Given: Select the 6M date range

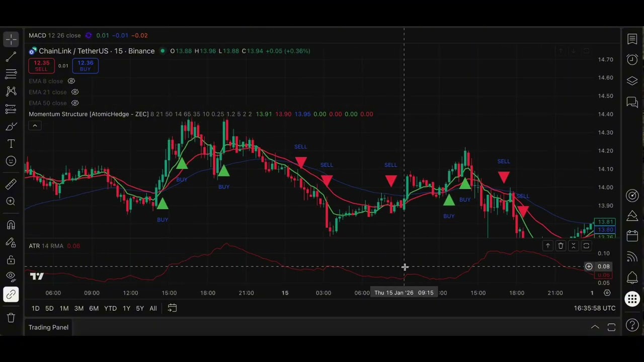Looking at the screenshot, I should 94,308.
